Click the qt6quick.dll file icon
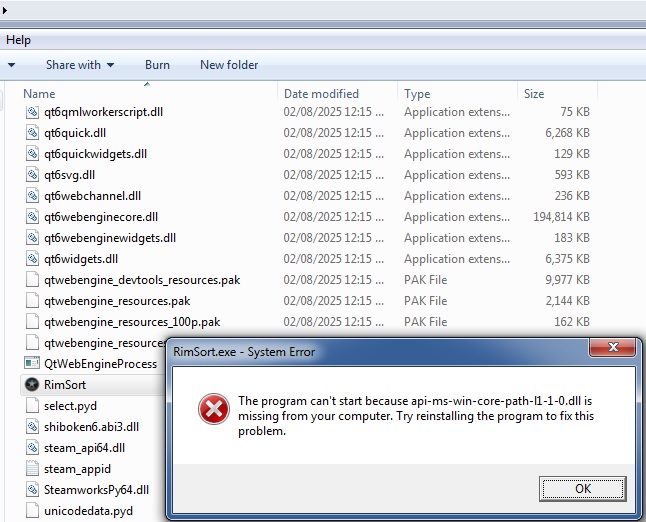Screen dimensions: 646x522 coord(32,133)
